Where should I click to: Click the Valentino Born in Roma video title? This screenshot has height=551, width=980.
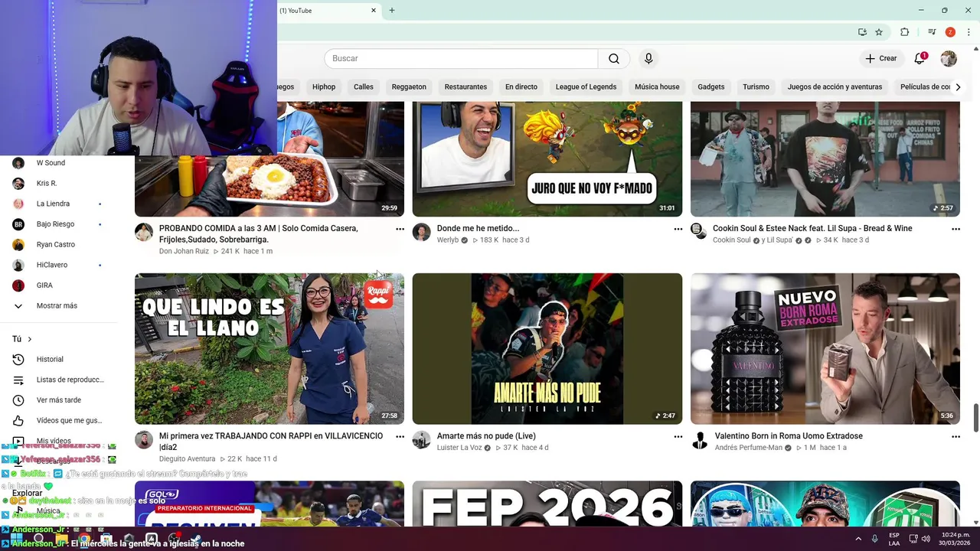789,436
